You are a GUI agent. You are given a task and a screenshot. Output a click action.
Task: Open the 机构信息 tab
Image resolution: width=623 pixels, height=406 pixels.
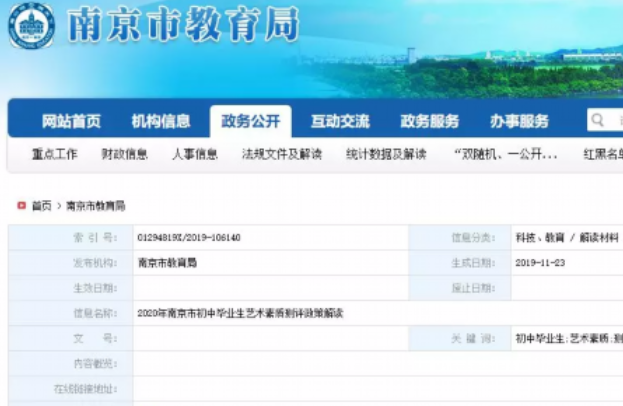[161, 121]
